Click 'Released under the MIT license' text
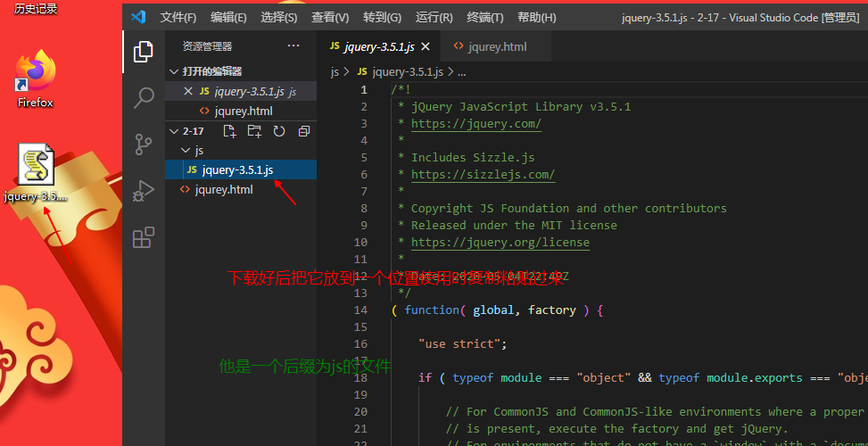 [x=514, y=225]
